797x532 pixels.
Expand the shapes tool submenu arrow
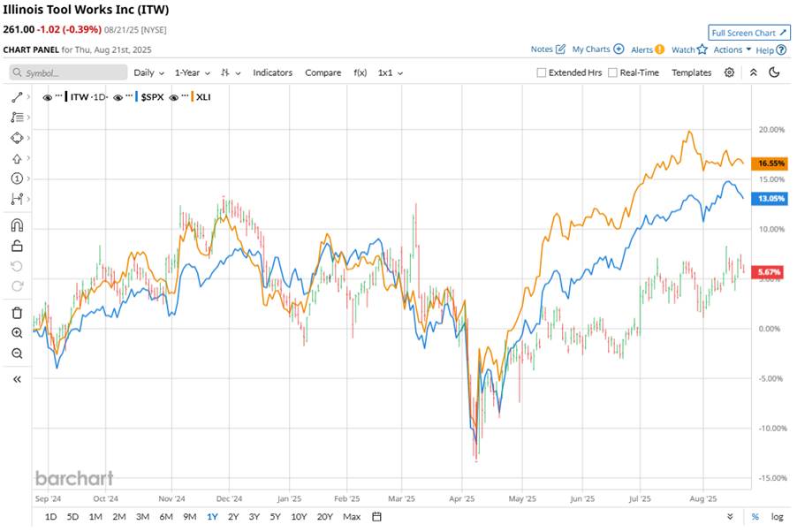(x=28, y=138)
